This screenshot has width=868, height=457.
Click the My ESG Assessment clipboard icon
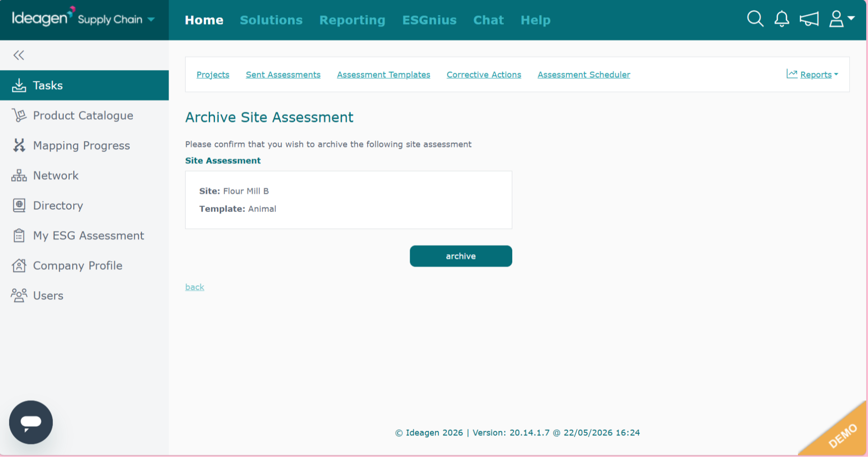(x=19, y=236)
